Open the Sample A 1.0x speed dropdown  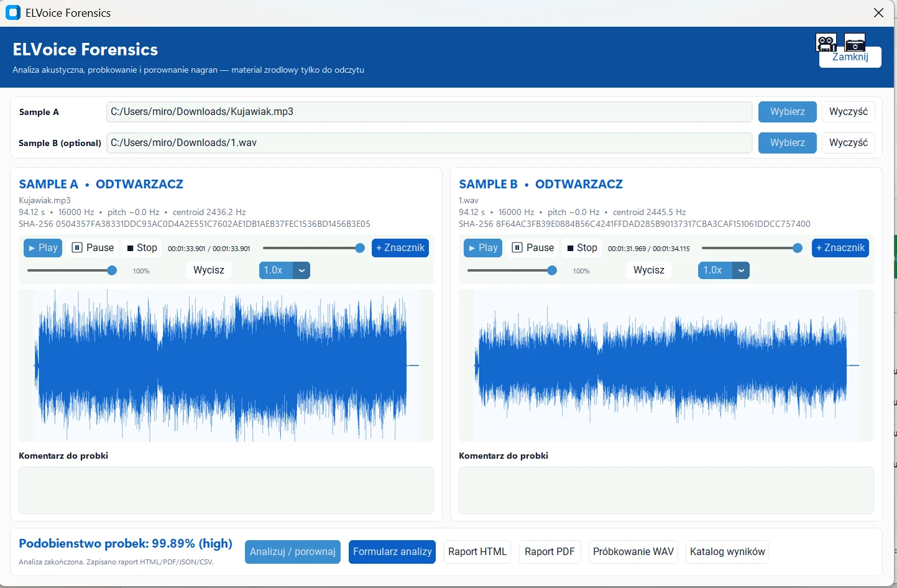point(285,270)
